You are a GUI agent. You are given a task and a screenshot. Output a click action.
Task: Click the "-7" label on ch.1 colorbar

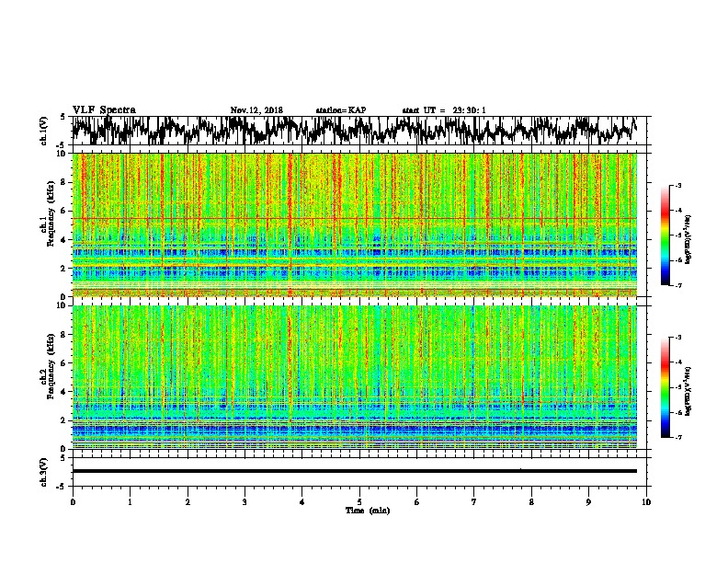pyautogui.click(x=677, y=285)
